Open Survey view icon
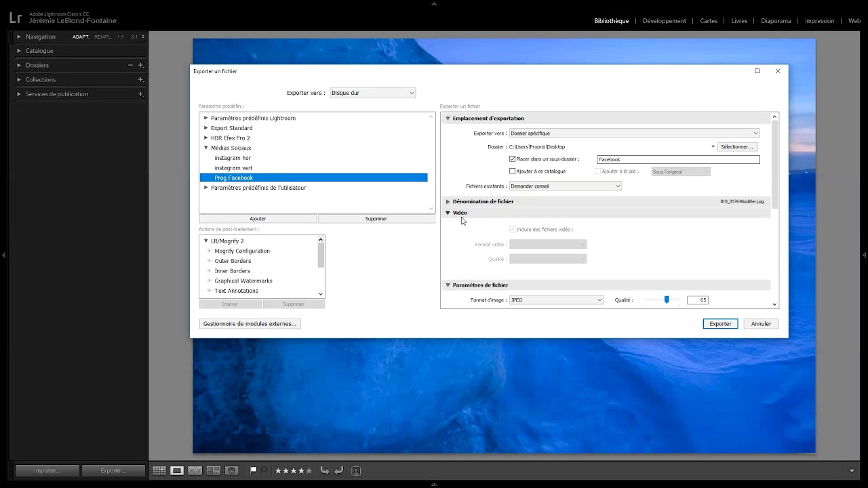Viewport: 868px width, 488px height. click(213, 470)
